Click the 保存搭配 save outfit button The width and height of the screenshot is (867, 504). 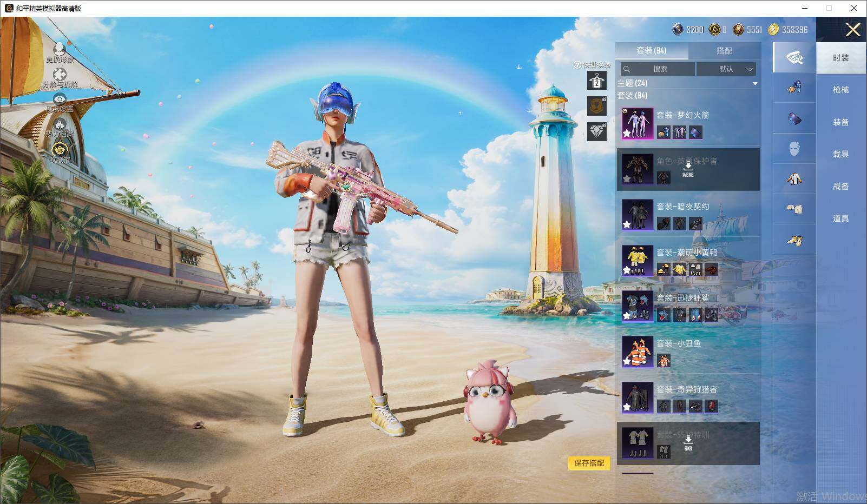click(589, 463)
